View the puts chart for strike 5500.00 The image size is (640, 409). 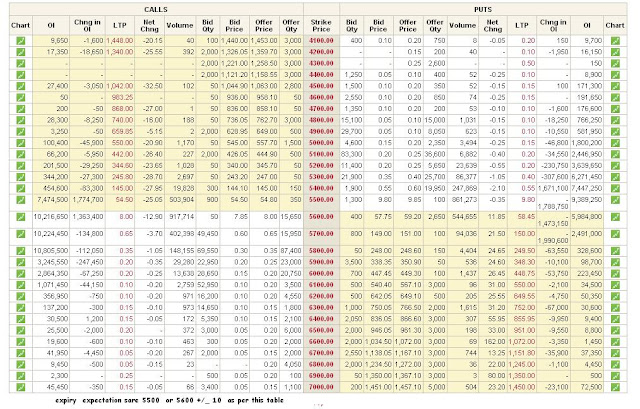click(615, 200)
